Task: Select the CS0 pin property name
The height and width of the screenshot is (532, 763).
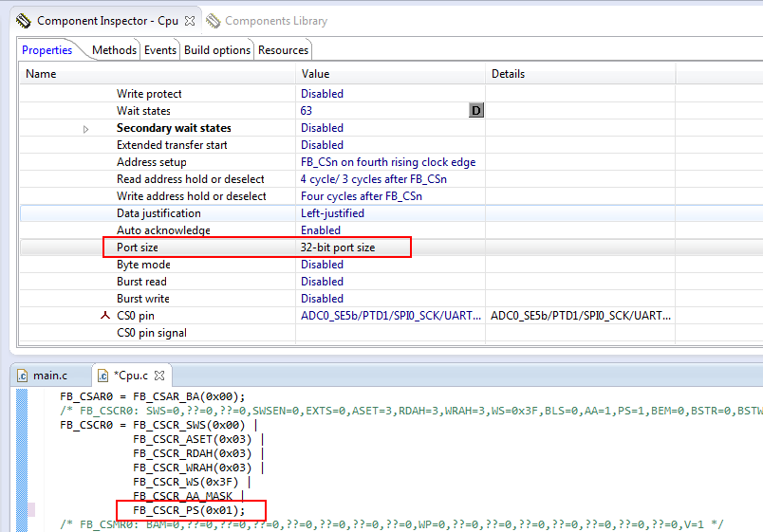Action: click(x=136, y=316)
